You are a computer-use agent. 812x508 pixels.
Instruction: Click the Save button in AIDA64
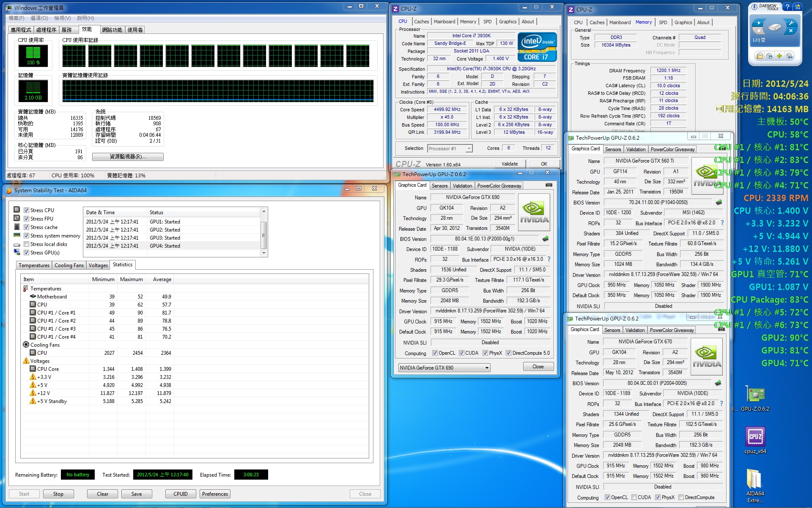(137, 494)
